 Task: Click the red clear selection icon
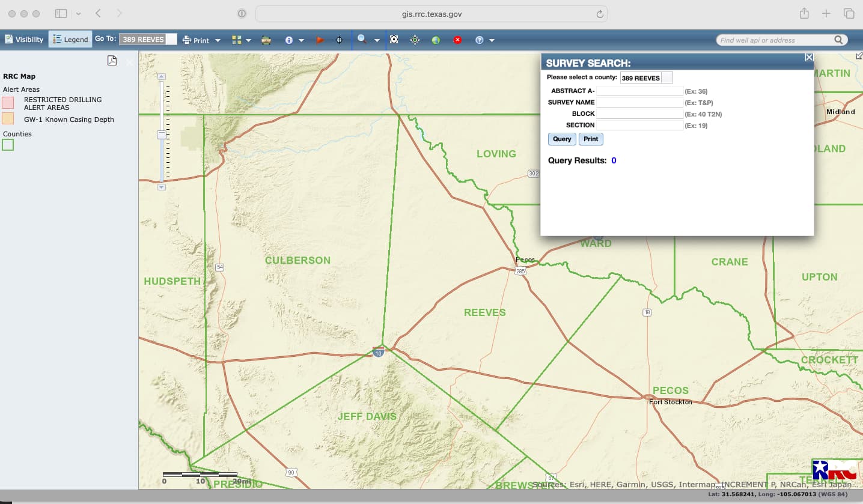[x=457, y=40]
